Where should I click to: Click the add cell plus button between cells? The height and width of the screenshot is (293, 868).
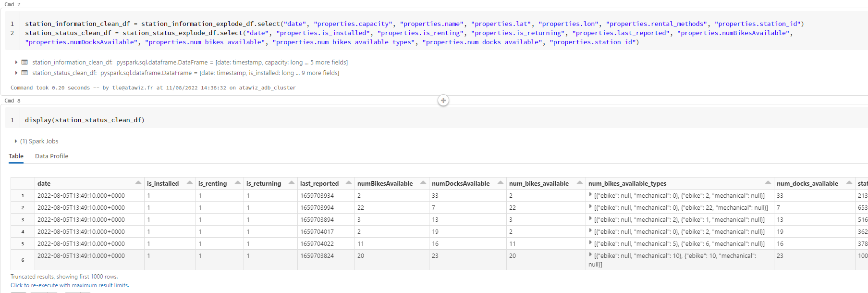(443, 101)
